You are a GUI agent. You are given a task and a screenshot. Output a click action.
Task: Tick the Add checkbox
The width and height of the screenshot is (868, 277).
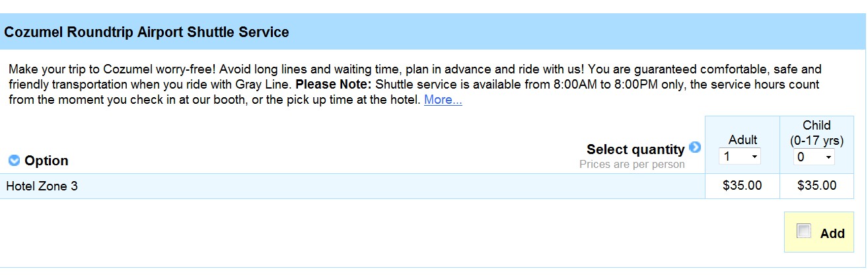click(x=804, y=231)
